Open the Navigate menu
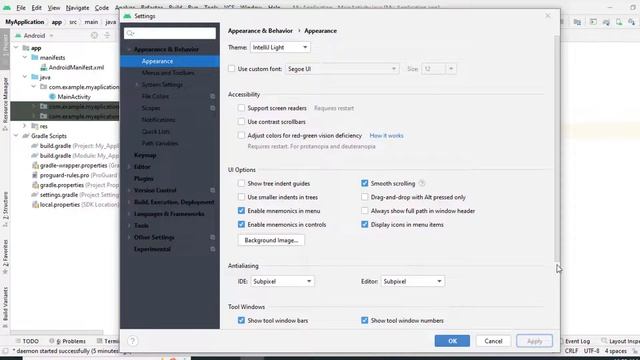Viewport: 640px width, 360px height. 77,8
